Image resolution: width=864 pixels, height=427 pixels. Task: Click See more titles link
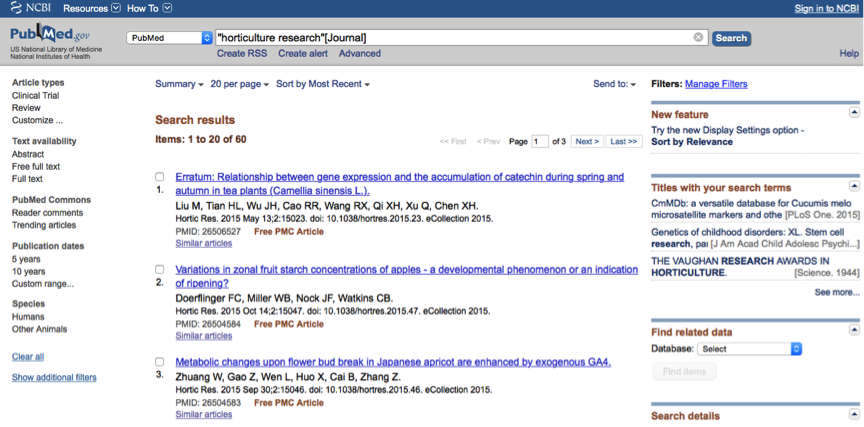click(837, 293)
